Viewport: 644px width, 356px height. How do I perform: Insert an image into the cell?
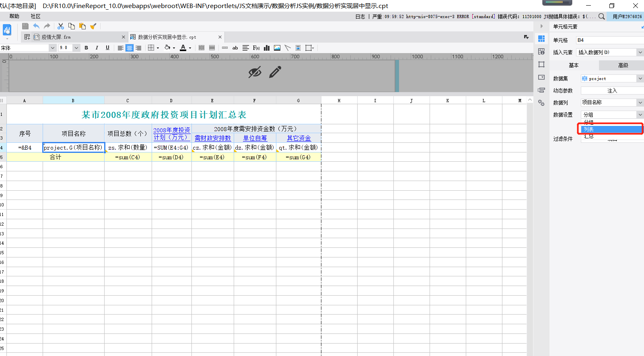[277, 48]
